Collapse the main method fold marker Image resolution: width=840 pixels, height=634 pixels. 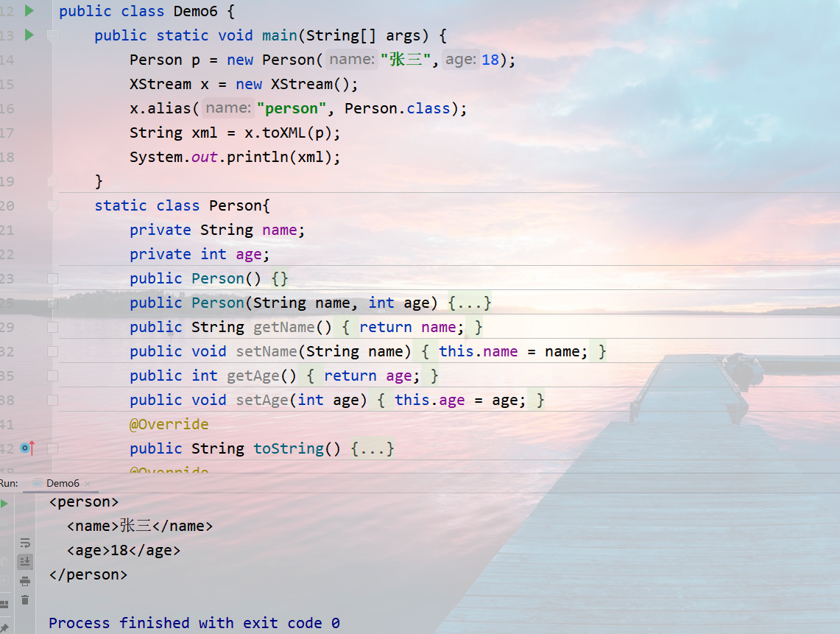tap(52, 36)
